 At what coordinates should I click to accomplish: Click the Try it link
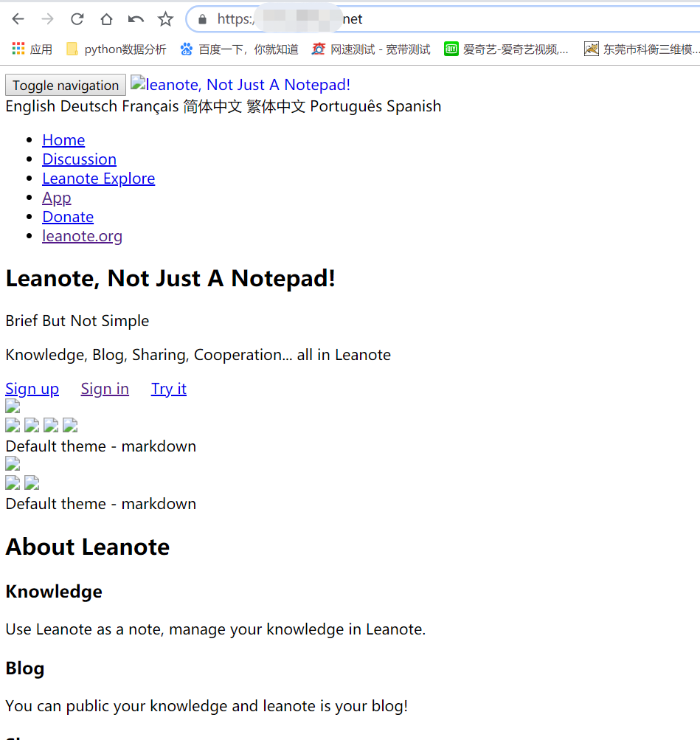point(169,389)
